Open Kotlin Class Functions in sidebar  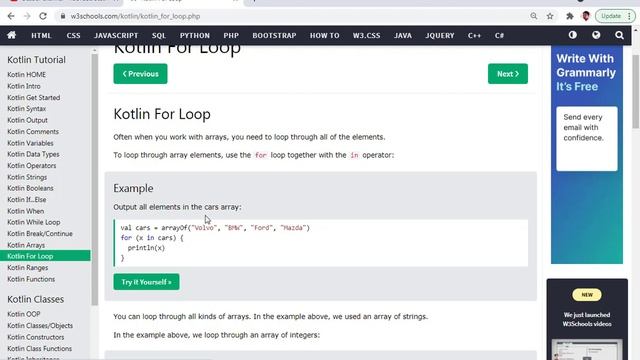(x=40, y=349)
